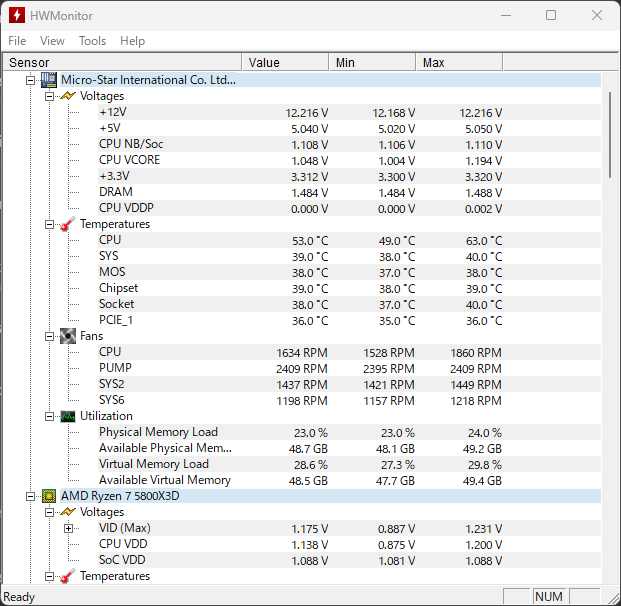
Task: Click the Voltages icon under Micro-Star
Action: [x=67, y=96]
